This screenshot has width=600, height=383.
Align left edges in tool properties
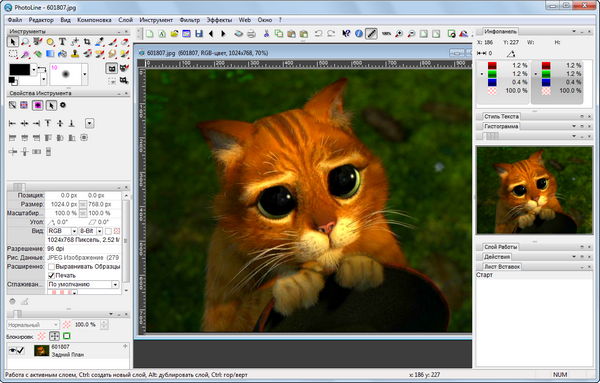click(x=12, y=123)
